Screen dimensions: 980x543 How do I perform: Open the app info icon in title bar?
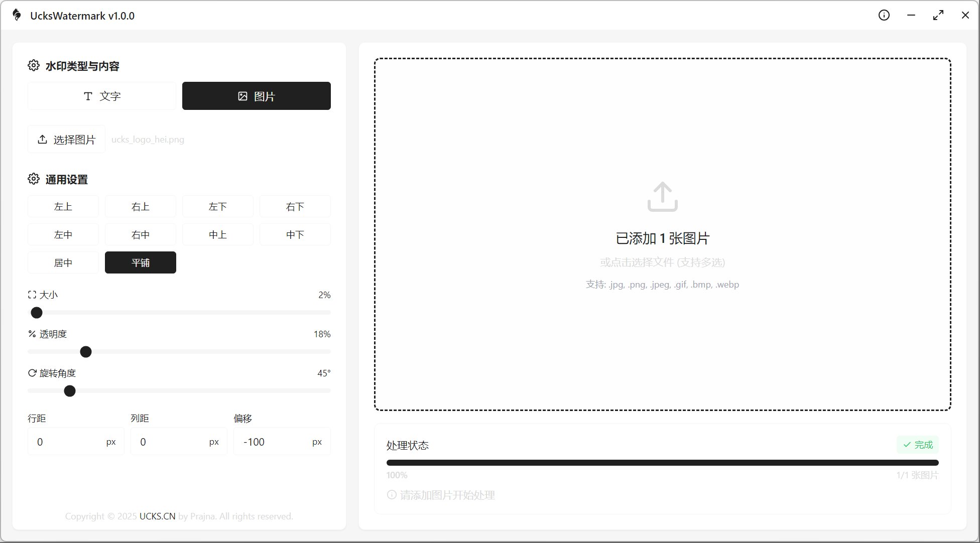(x=884, y=15)
